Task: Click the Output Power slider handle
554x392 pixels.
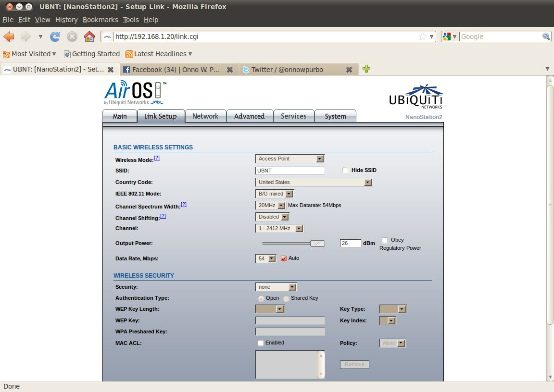Action: tap(317, 244)
